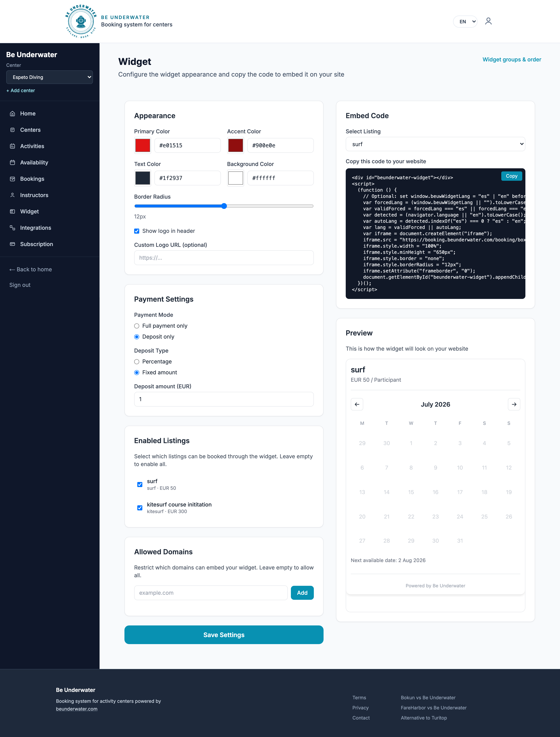The image size is (560, 737).
Task: Click the Availability calendar icon
Action: pos(12,163)
